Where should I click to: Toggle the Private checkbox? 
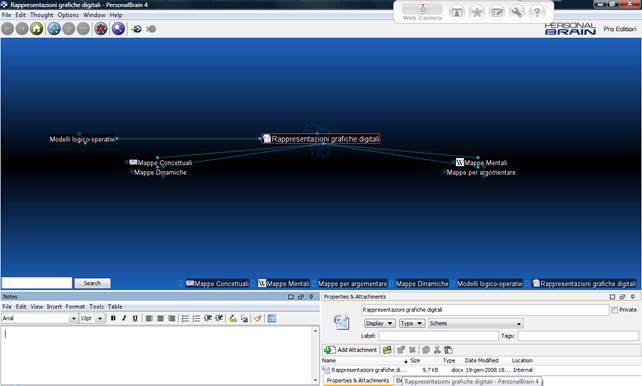click(x=615, y=310)
